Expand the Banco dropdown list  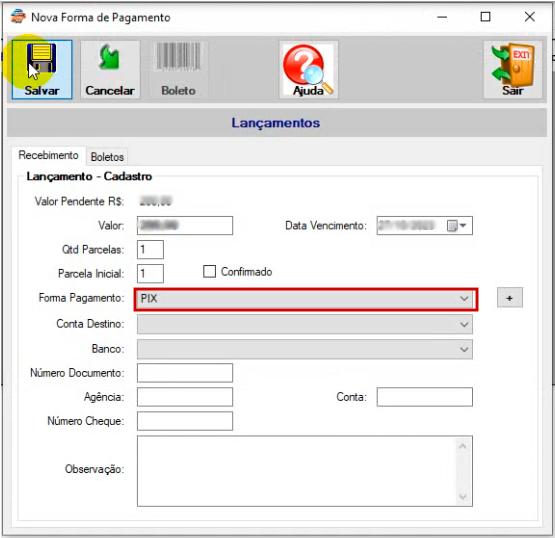pyautogui.click(x=305, y=349)
